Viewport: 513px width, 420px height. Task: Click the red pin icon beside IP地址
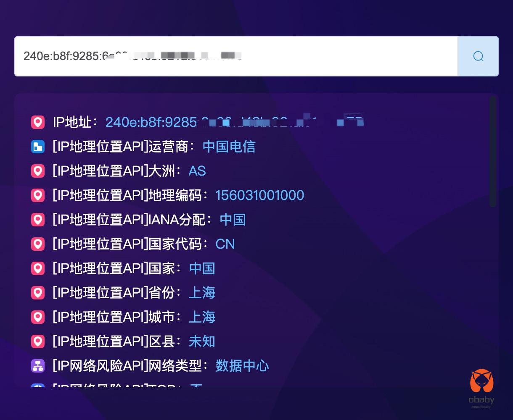(38, 122)
